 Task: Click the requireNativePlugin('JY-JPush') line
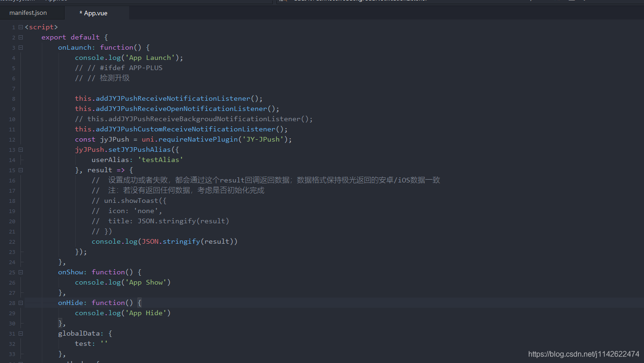(184, 139)
